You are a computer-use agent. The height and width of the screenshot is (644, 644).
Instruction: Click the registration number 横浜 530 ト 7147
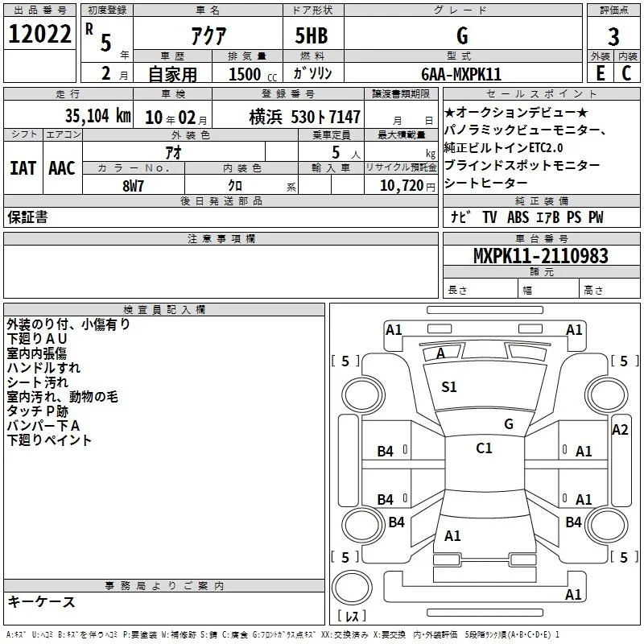pos(305,117)
